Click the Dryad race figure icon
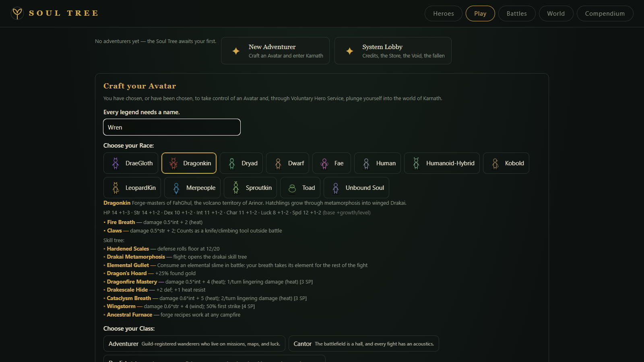Viewport: 644px width, 362px height. coord(232,163)
